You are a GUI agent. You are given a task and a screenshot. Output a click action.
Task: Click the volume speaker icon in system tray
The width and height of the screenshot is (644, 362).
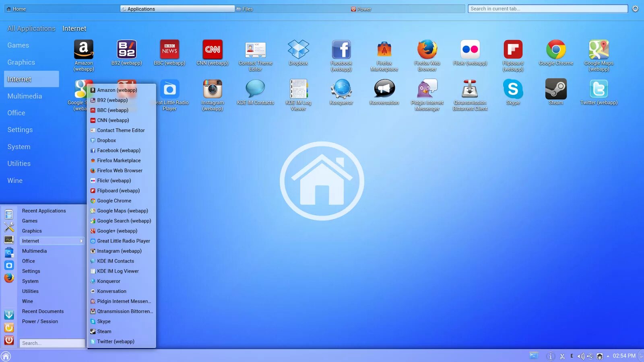[581, 356]
